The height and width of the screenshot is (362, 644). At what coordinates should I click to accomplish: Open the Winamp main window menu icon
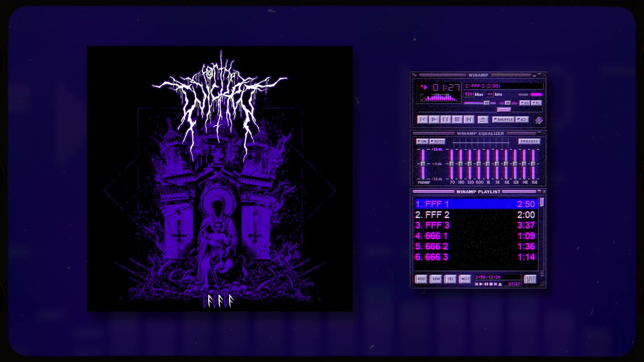pos(415,75)
